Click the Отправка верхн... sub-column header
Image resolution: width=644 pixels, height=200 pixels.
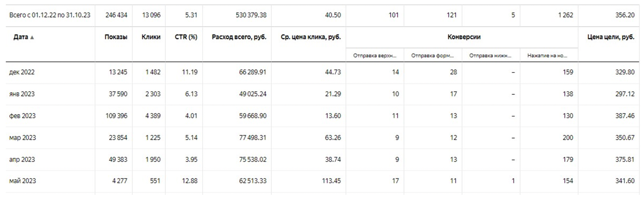coord(375,56)
